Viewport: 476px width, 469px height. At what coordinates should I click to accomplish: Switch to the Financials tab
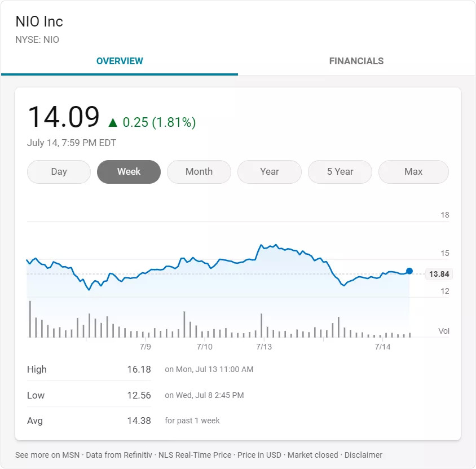[x=356, y=61]
